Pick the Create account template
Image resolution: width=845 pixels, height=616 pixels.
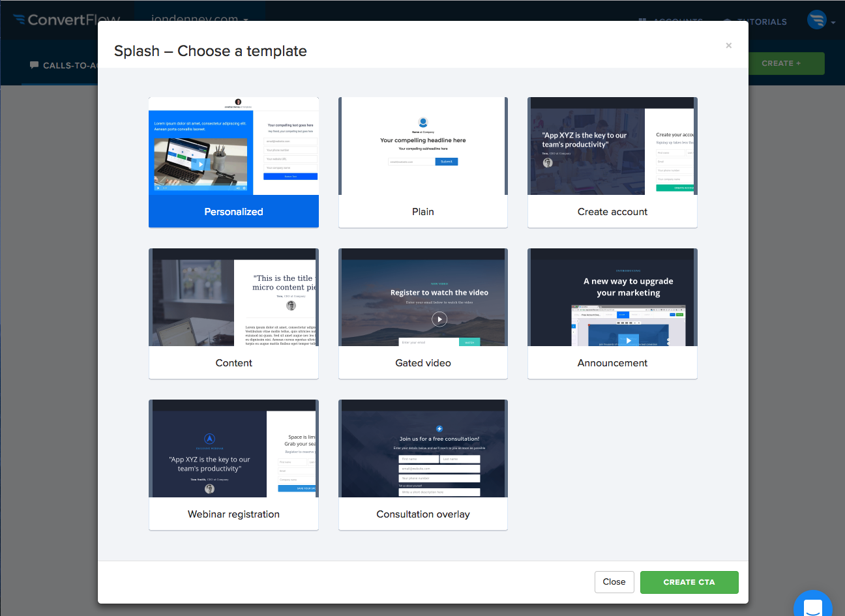(x=612, y=162)
